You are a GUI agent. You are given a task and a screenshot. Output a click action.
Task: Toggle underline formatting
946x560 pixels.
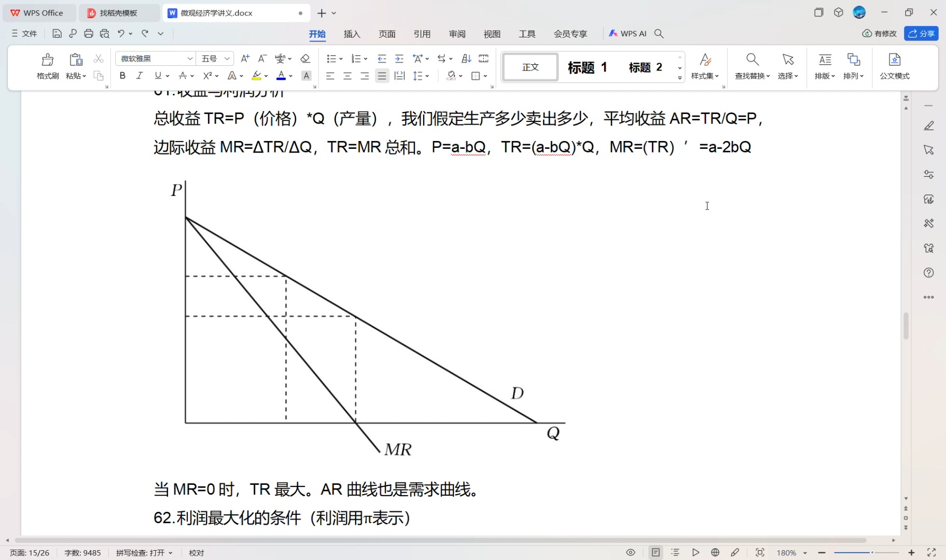click(157, 76)
